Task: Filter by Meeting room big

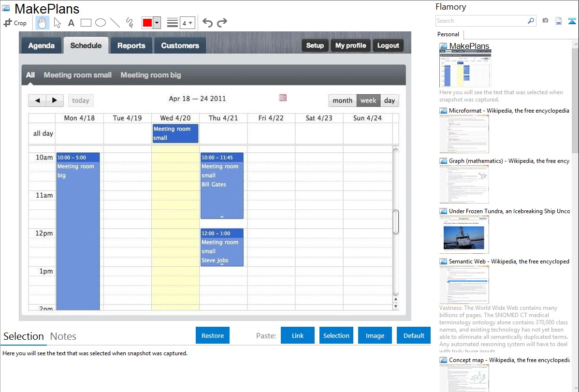Action: tap(151, 75)
